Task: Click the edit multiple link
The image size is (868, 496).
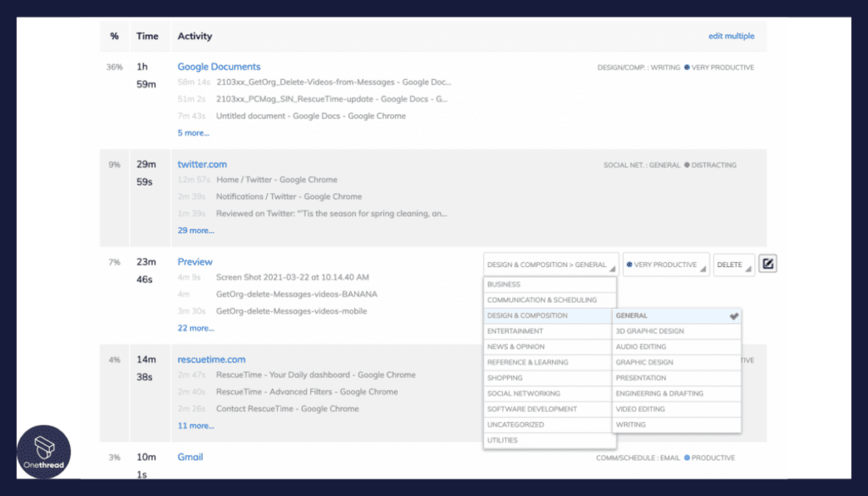Action: [x=732, y=36]
